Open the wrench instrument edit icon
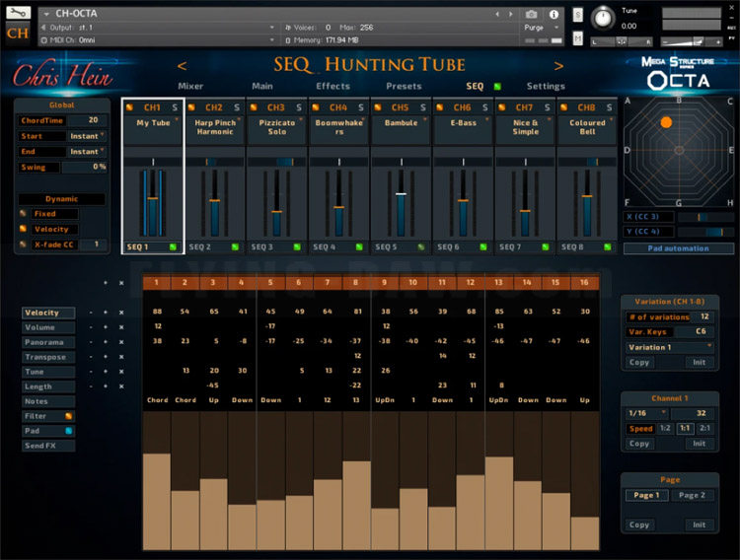The height and width of the screenshot is (560, 740). tap(19, 12)
